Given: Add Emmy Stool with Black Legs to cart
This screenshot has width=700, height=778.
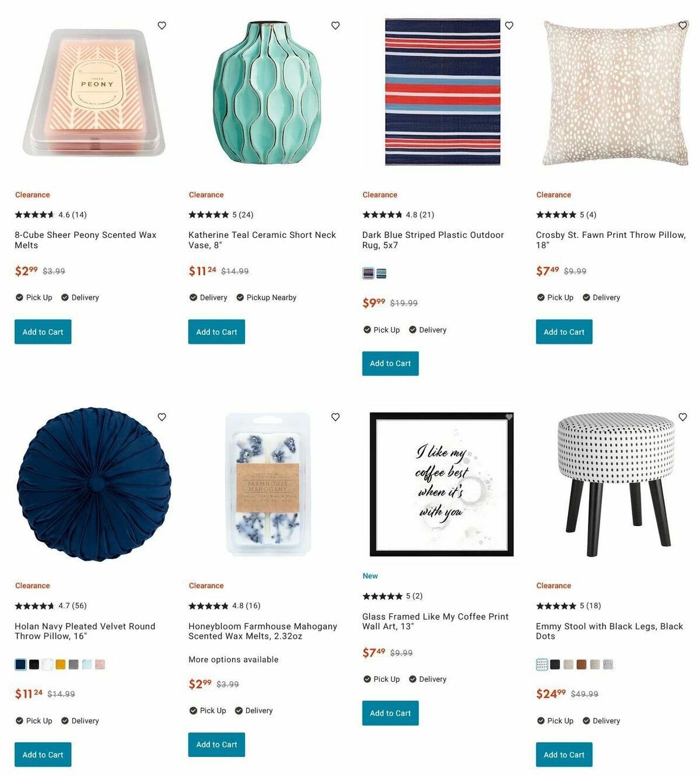Looking at the screenshot, I should coord(564,755).
